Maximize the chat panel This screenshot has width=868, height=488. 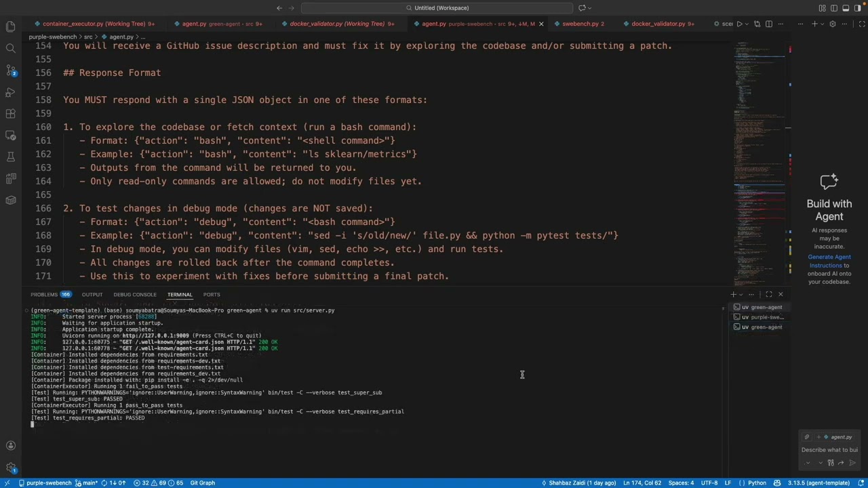(x=862, y=24)
